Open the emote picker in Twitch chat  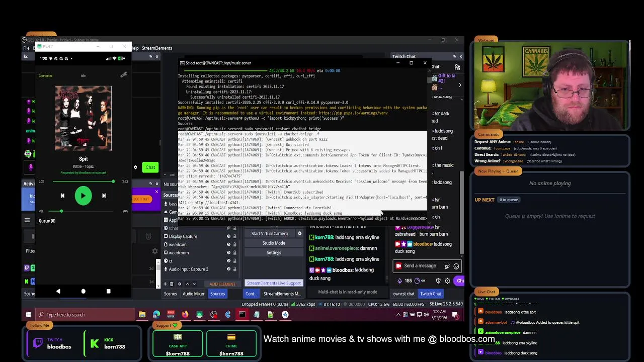(x=456, y=266)
